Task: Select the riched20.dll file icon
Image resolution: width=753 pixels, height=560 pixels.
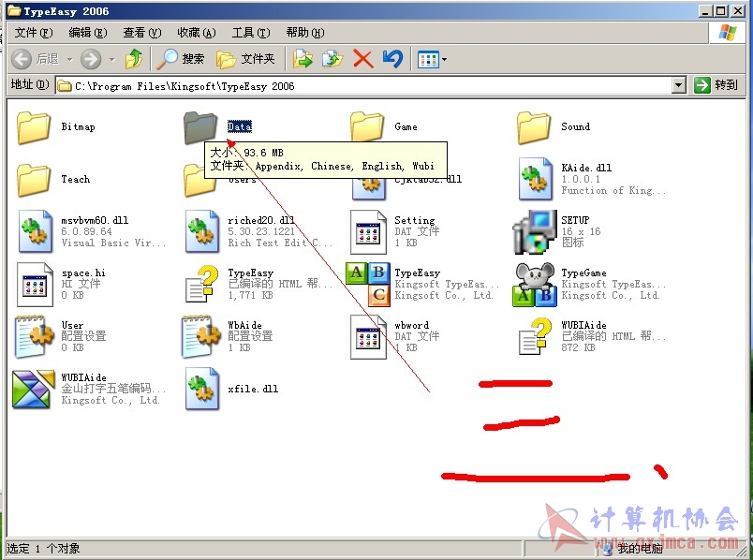Action: (x=201, y=231)
